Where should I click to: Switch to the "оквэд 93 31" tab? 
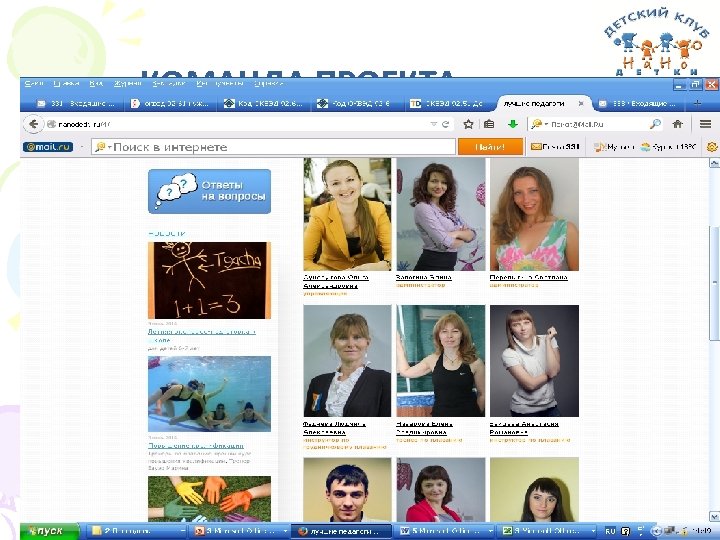point(170,104)
